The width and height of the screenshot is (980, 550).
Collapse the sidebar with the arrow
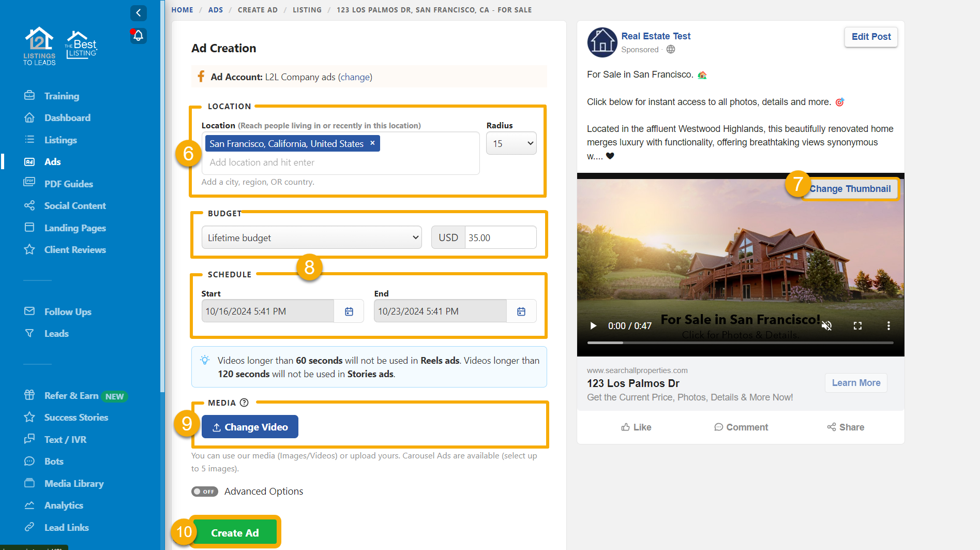coord(138,13)
